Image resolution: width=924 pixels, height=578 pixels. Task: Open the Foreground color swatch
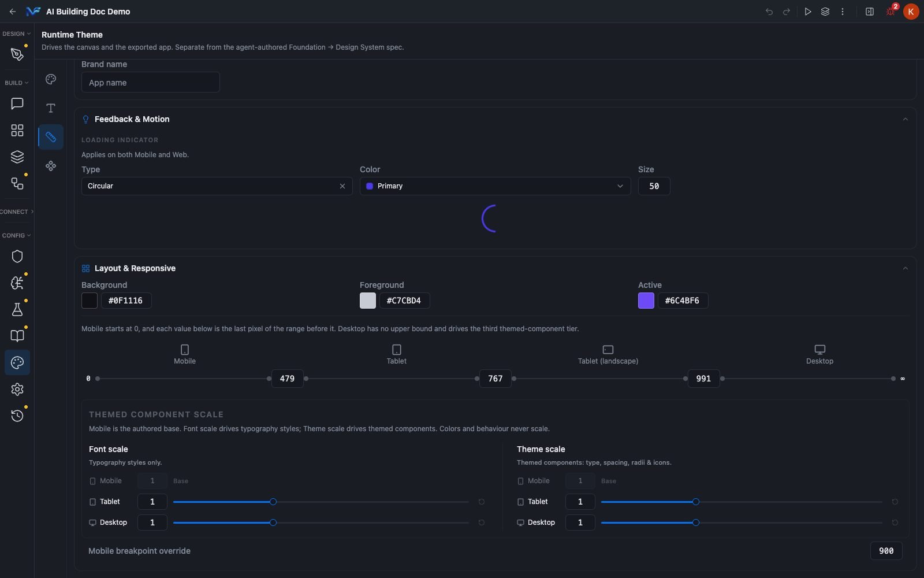368,301
